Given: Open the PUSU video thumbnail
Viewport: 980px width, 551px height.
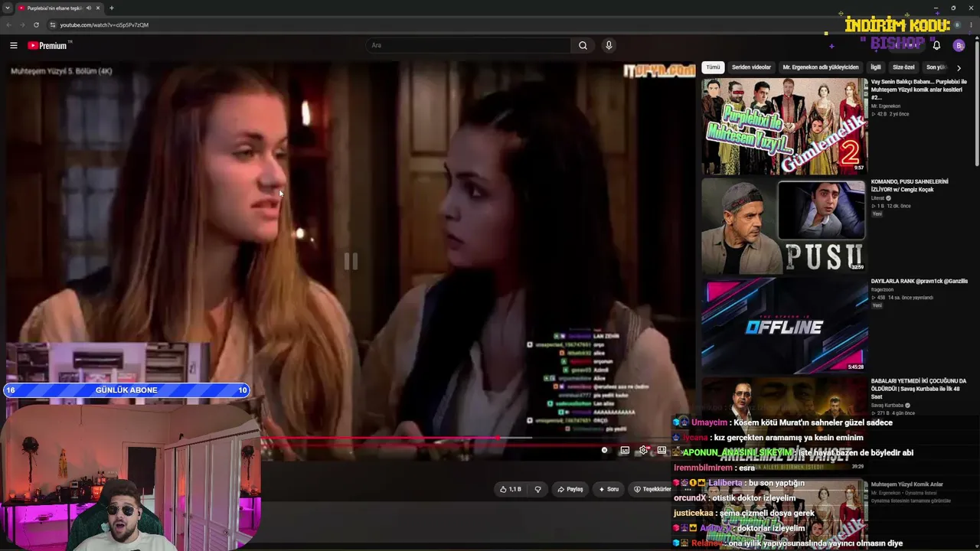Looking at the screenshot, I should pyautogui.click(x=784, y=226).
